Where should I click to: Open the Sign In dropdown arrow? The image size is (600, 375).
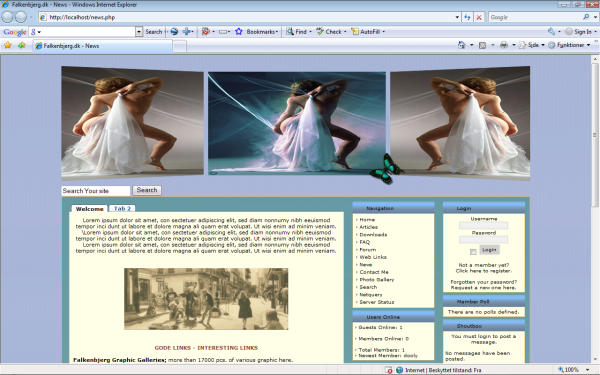click(x=595, y=32)
